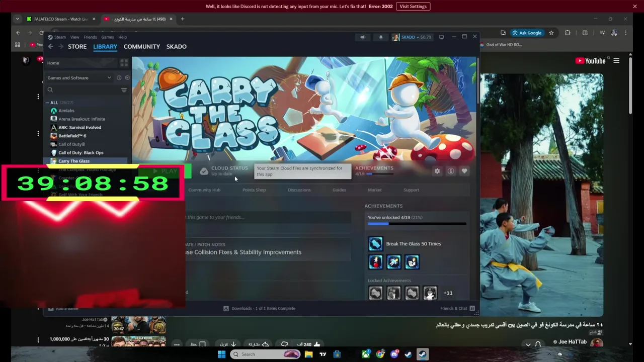Image resolution: width=644 pixels, height=362 pixels.
Task: Open Friends menu in Steam
Action: click(90, 37)
